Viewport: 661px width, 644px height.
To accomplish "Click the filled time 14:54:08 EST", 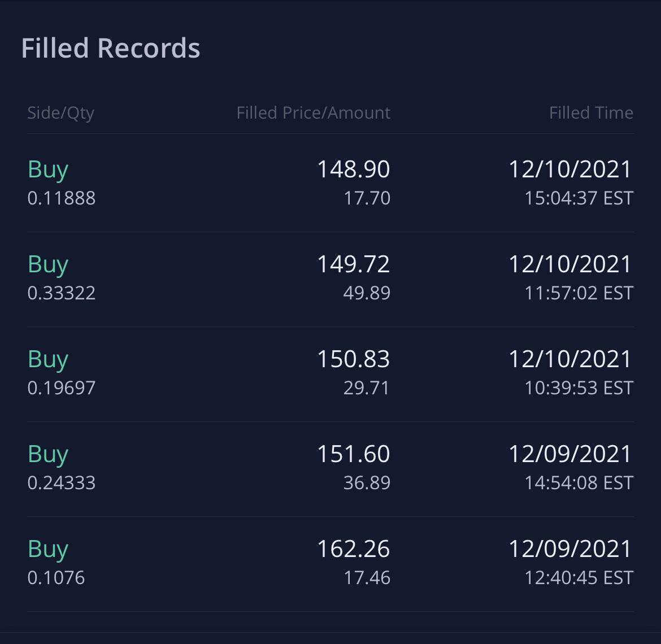I will (579, 482).
